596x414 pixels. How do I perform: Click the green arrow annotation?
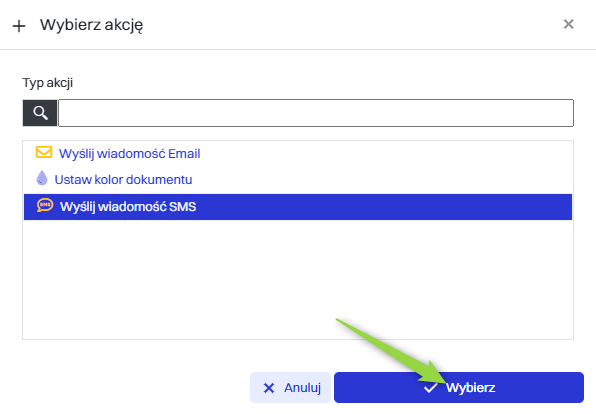click(x=392, y=351)
